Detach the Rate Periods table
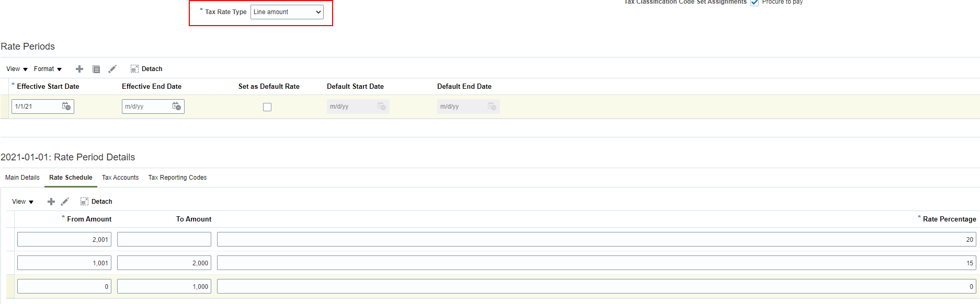980x304 pixels. click(146, 69)
